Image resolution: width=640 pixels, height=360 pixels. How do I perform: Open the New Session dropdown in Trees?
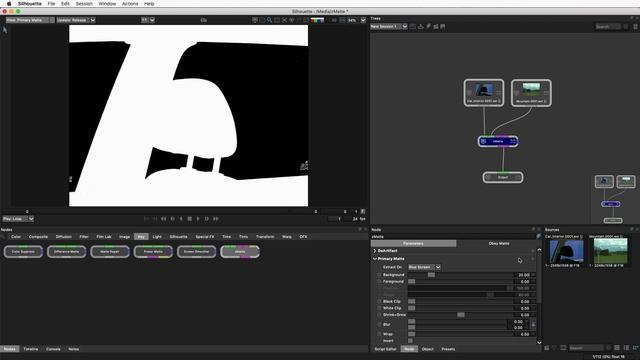point(389,27)
